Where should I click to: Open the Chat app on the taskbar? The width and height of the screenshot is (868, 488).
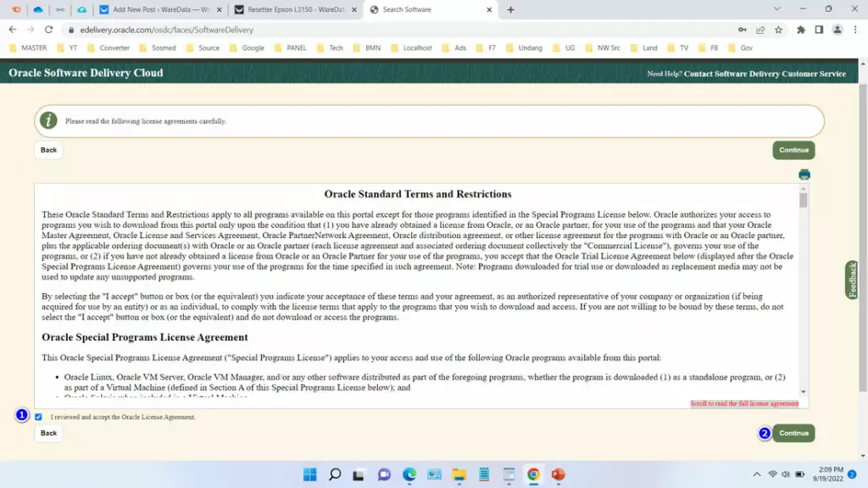[384, 474]
